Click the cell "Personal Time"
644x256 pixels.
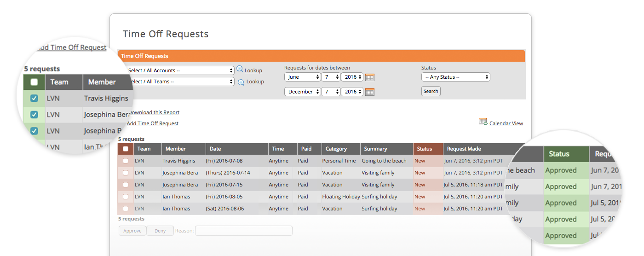(339, 161)
